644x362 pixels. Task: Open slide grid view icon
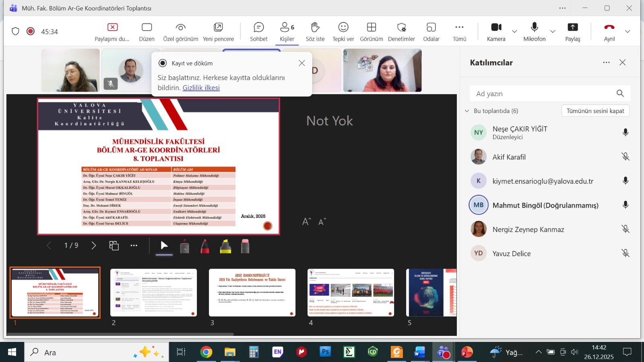point(114,246)
